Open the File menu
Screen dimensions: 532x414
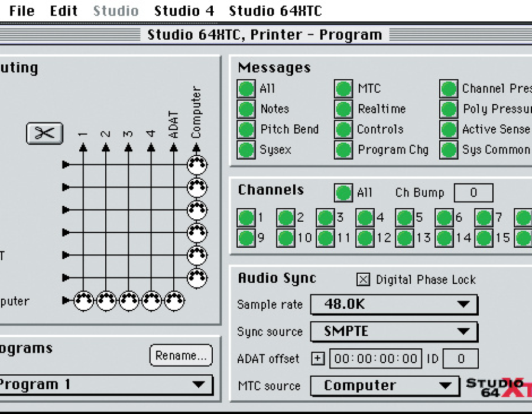[x=22, y=11]
